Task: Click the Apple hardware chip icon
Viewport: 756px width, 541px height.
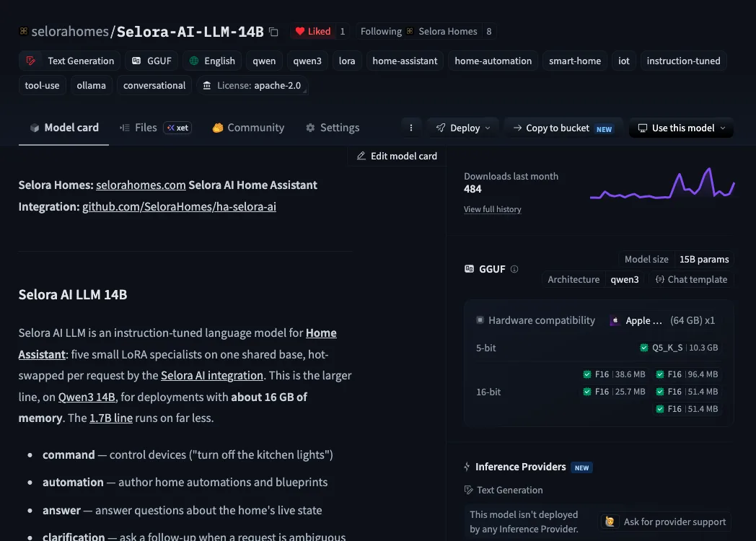Action: coord(615,320)
